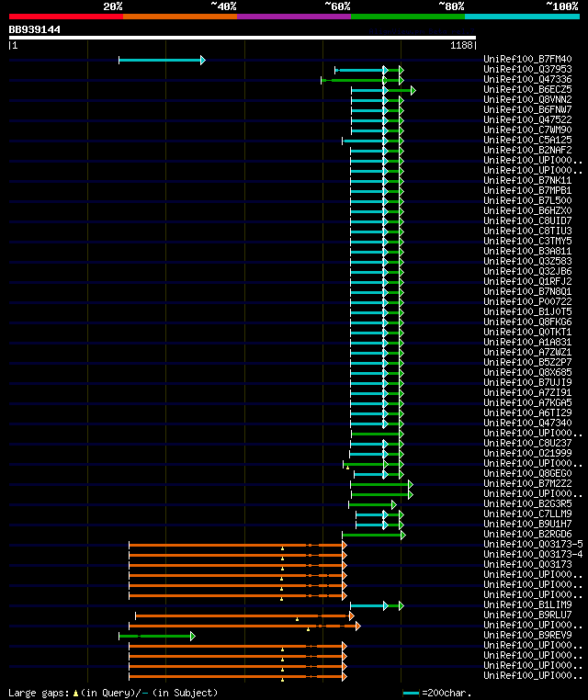Choose the UniRef100_C8TIU3 entry

click(527, 231)
